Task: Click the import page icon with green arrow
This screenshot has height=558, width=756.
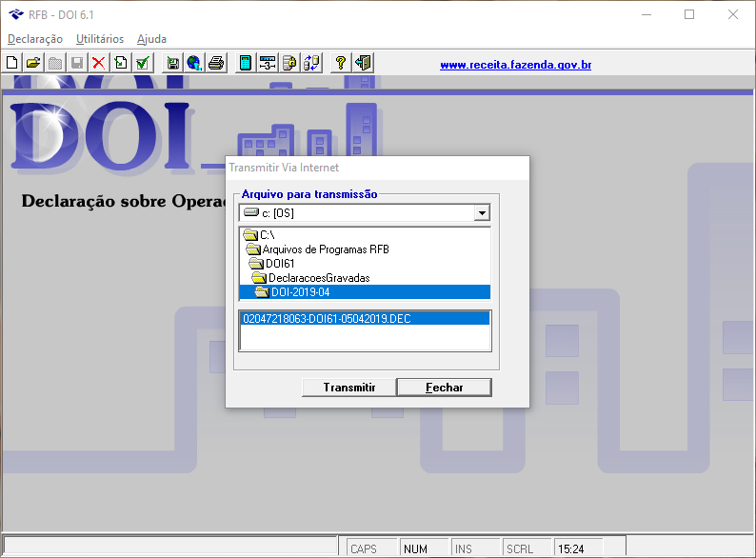Action: point(121,63)
